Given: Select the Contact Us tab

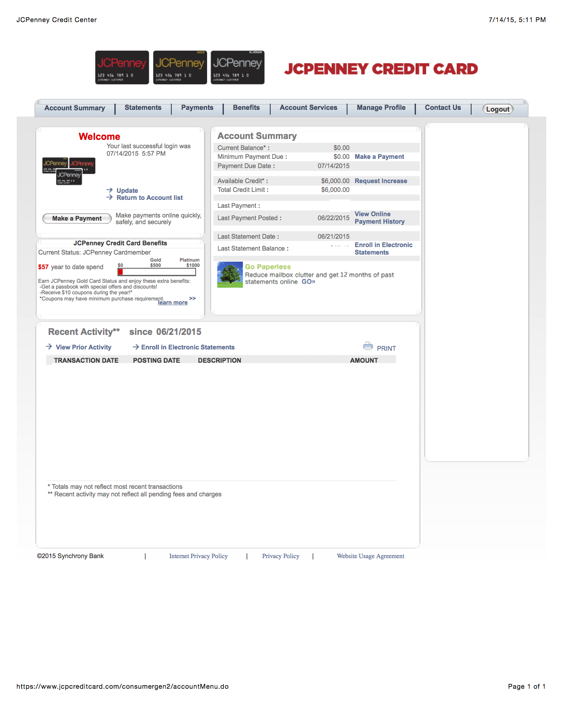Looking at the screenshot, I should 443,108.
